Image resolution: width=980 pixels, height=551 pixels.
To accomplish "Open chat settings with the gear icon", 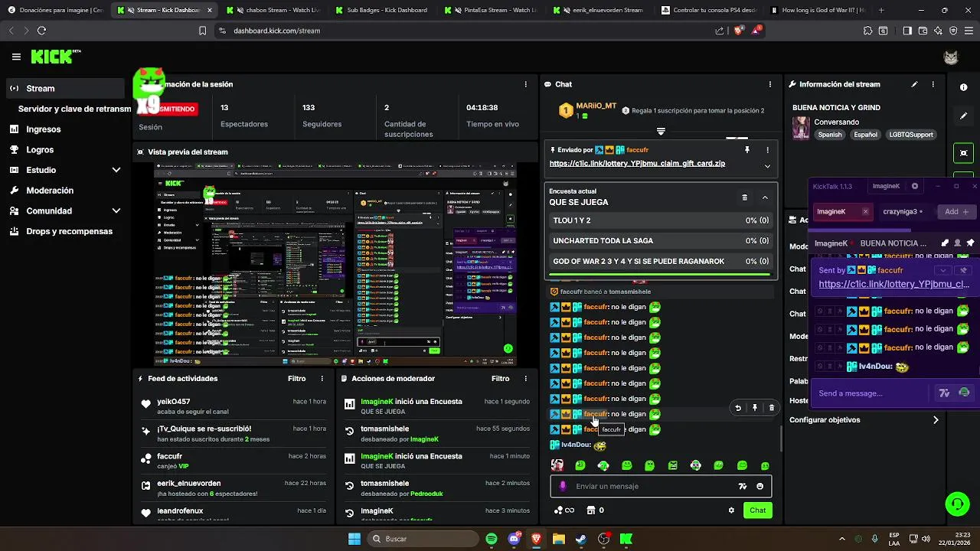I will pos(731,510).
